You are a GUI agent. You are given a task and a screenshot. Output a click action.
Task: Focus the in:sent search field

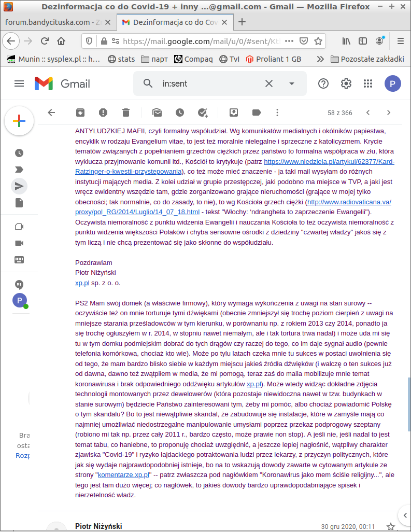click(x=210, y=83)
